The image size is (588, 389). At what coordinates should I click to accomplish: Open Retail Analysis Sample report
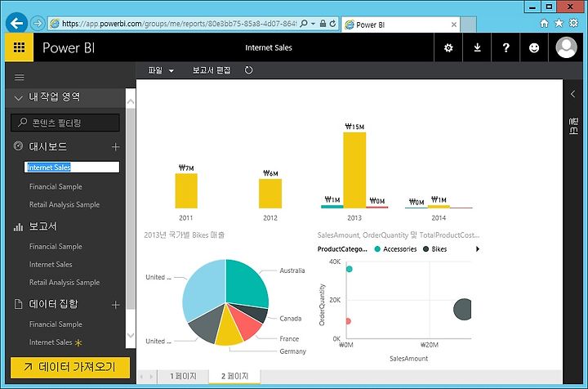pos(65,283)
